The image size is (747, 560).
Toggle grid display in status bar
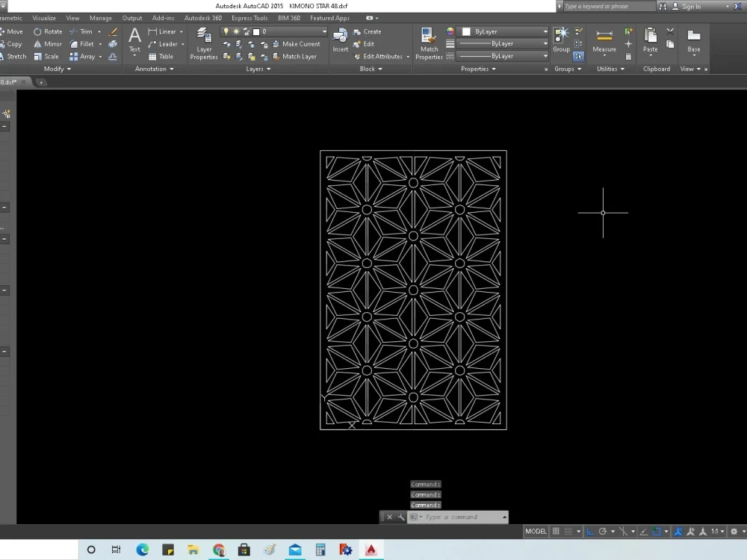[556, 532]
